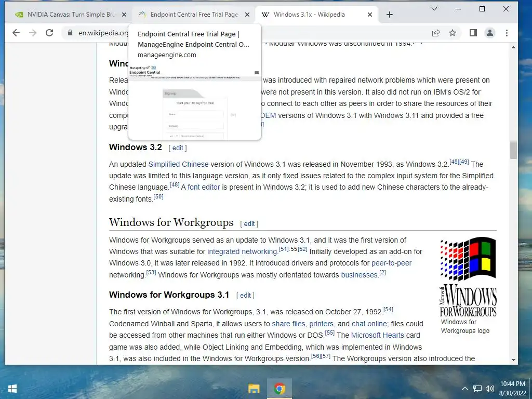
Task: Open the Chrome profile avatar
Action: pyautogui.click(x=490, y=33)
